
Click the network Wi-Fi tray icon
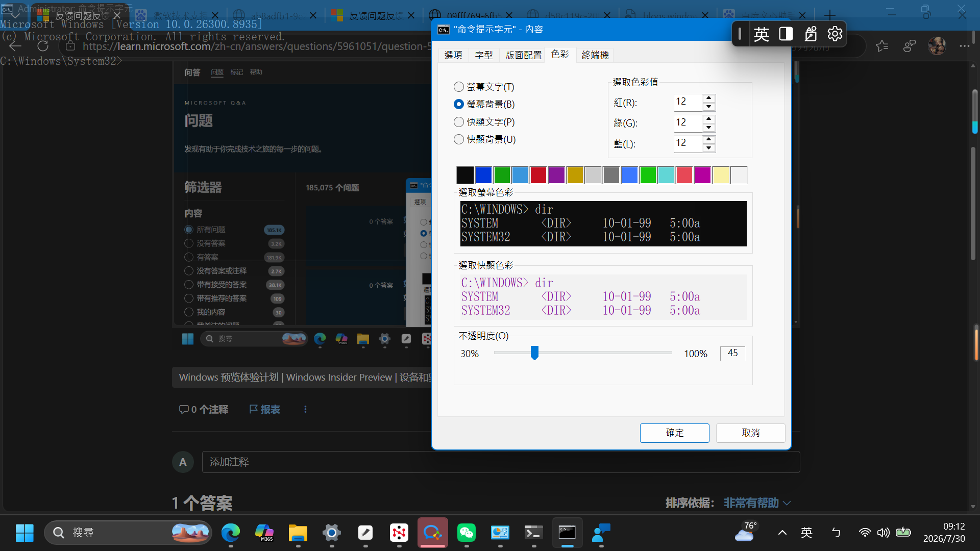(x=865, y=533)
